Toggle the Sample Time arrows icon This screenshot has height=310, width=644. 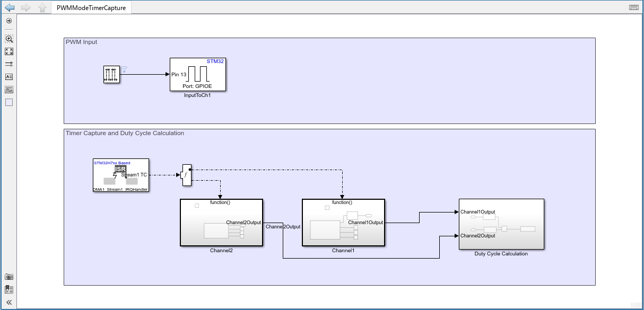(9, 64)
